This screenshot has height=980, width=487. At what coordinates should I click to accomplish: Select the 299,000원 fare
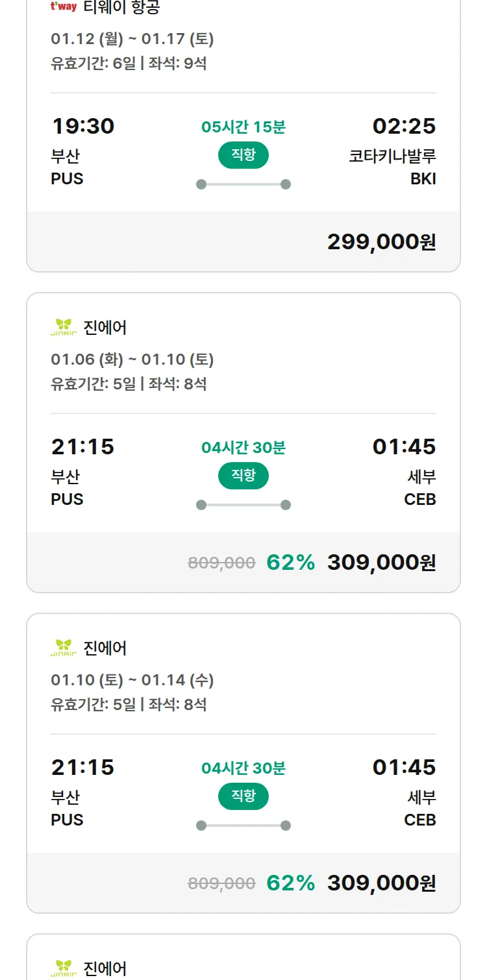point(381,242)
